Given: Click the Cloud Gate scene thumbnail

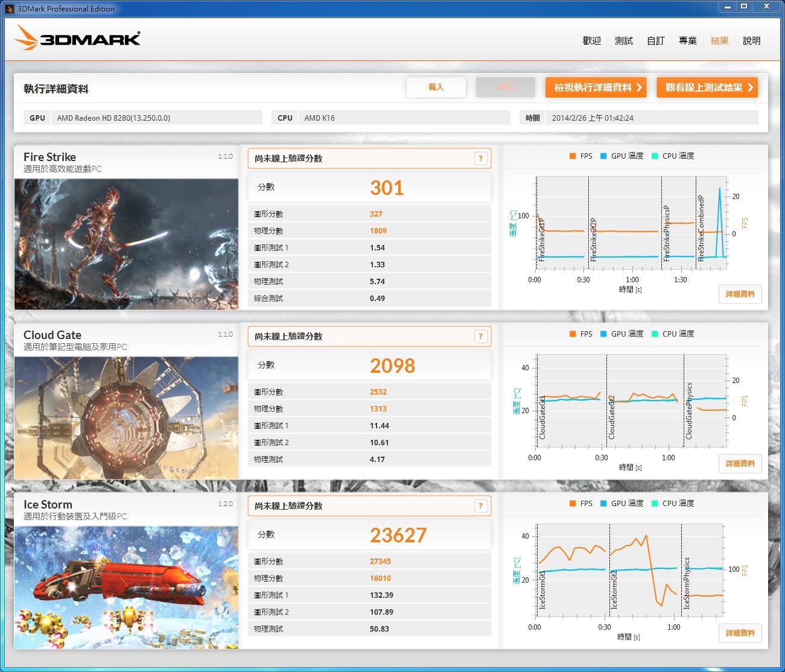Looking at the screenshot, I should coord(126,417).
